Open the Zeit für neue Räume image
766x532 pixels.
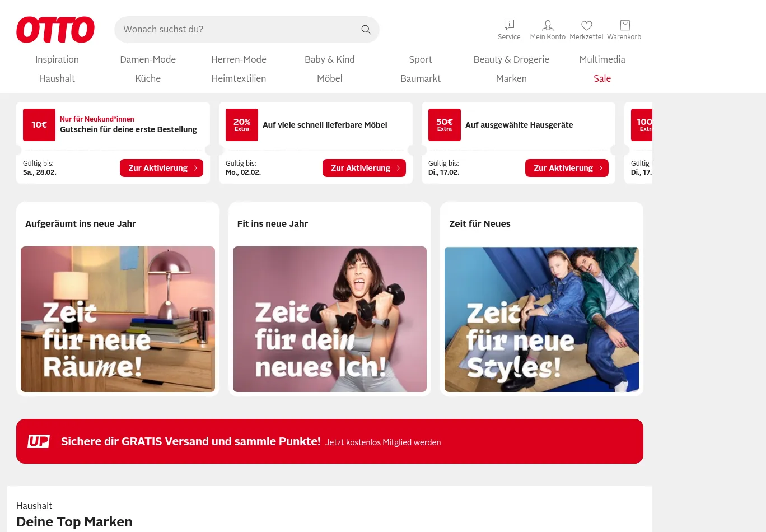[118, 319]
